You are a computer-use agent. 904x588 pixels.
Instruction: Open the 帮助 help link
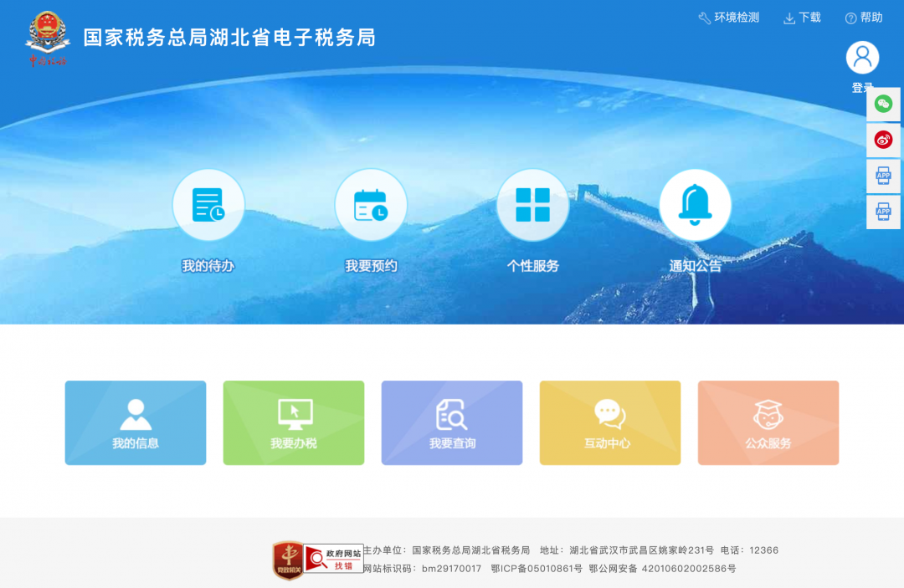point(864,18)
